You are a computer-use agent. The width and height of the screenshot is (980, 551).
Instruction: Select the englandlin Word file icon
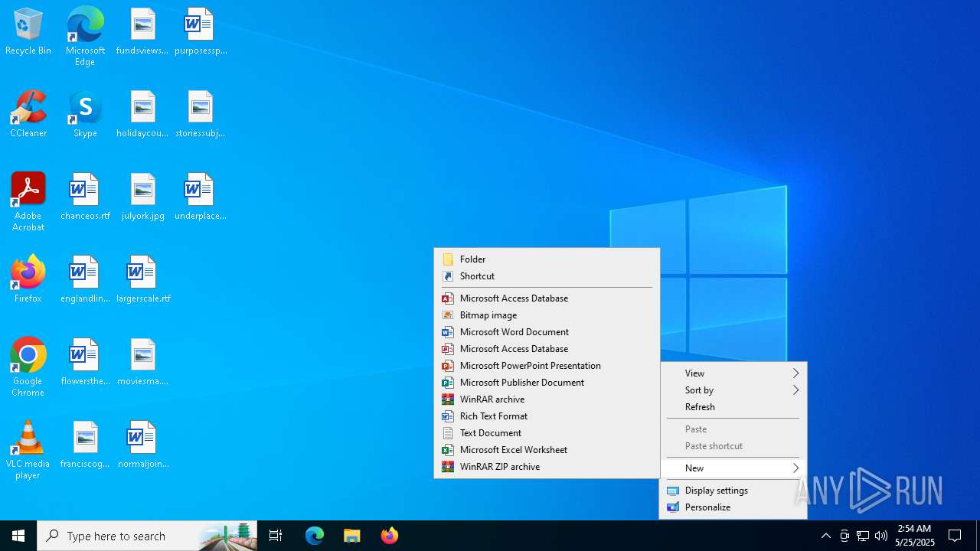tap(85, 280)
